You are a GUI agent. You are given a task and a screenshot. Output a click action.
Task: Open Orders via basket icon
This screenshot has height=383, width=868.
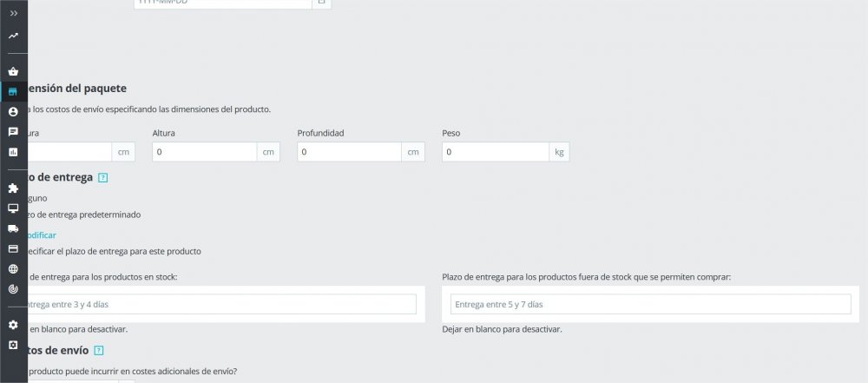pyautogui.click(x=13, y=72)
